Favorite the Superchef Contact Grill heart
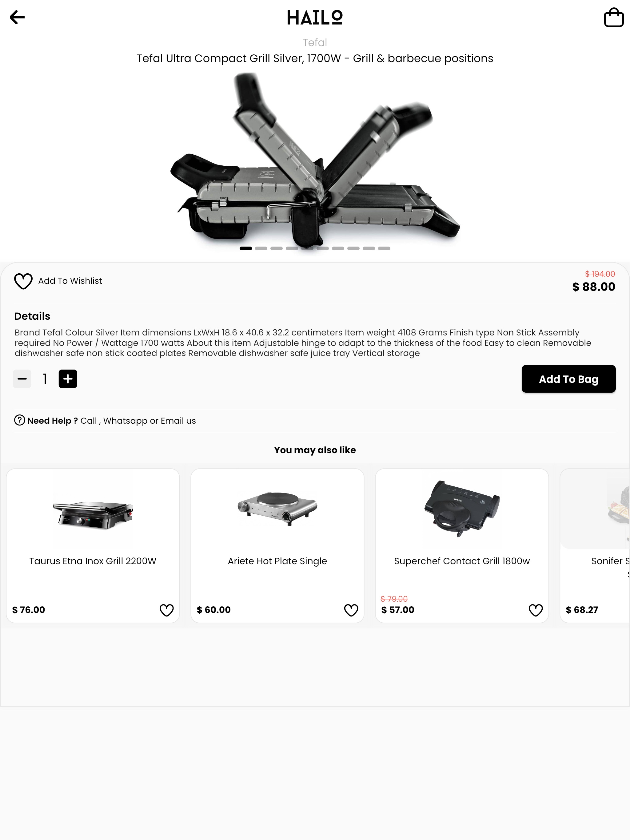The height and width of the screenshot is (840, 630). 536,610
